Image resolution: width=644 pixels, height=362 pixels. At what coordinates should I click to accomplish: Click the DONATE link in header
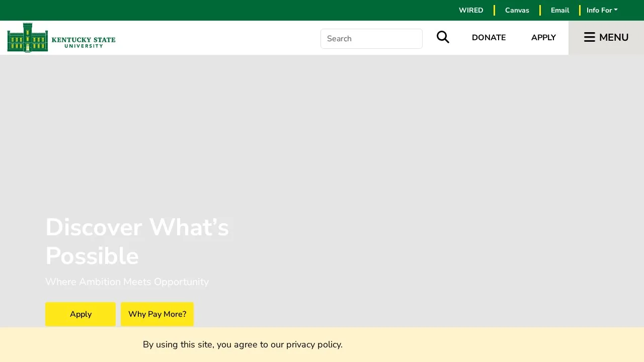pyautogui.click(x=489, y=38)
